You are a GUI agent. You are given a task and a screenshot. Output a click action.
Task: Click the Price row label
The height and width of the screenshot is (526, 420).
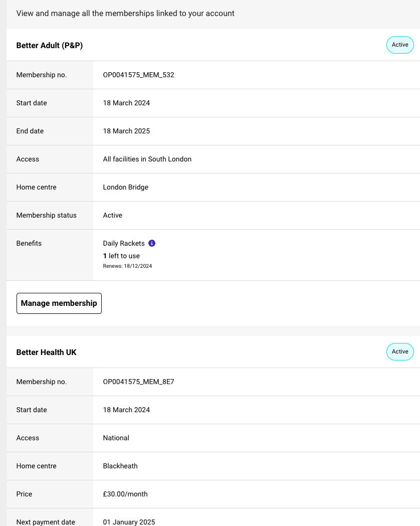[x=24, y=494]
